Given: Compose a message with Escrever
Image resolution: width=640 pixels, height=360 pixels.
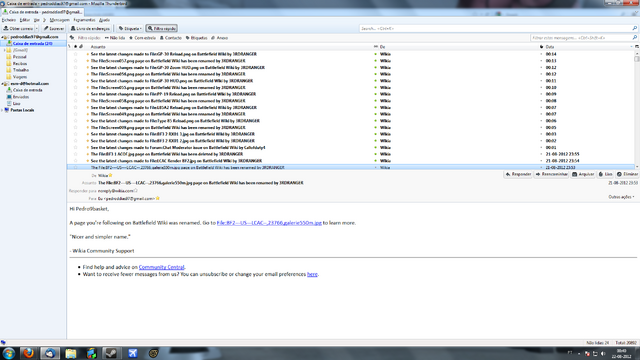Looking at the screenshot, I should [x=54, y=29].
